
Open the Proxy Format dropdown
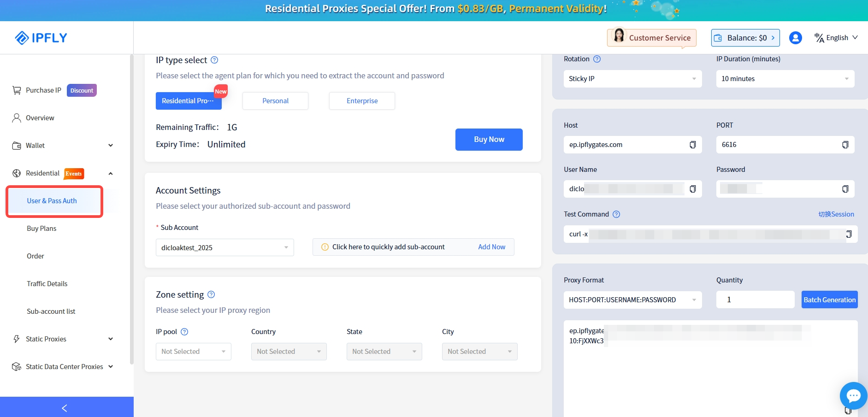[x=633, y=300]
